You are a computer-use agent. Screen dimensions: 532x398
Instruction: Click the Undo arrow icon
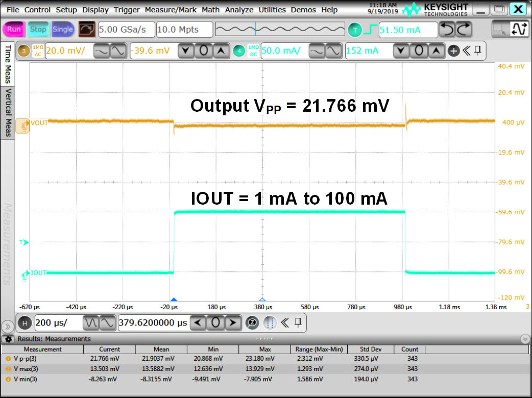coord(447,30)
